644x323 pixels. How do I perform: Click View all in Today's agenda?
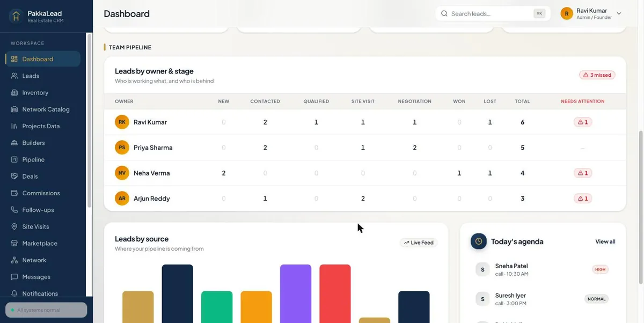pos(605,241)
